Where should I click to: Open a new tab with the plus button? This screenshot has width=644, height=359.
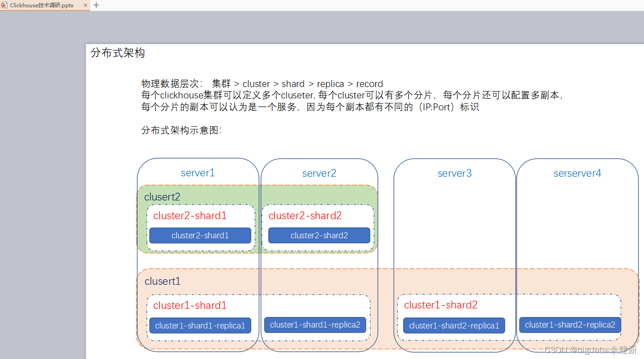tap(96, 5)
